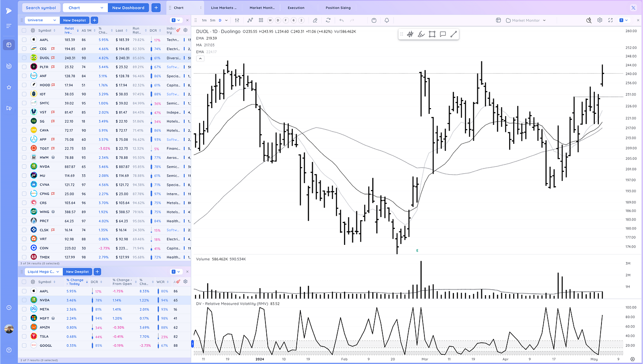Click the New Dashboard button

pos(128,8)
